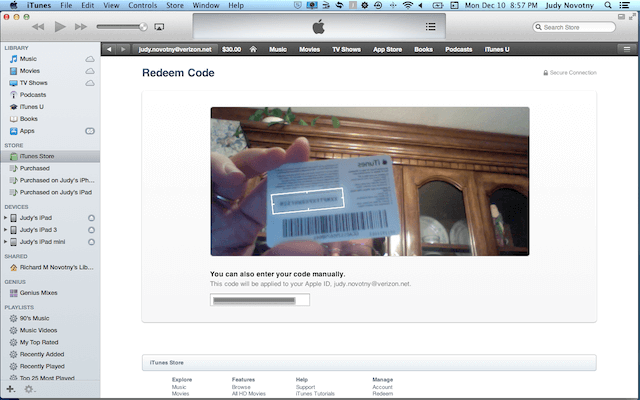Click the iCloud icon beside TV Shows
The width and height of the screenshot is (640, 400).
click(90, 83)
